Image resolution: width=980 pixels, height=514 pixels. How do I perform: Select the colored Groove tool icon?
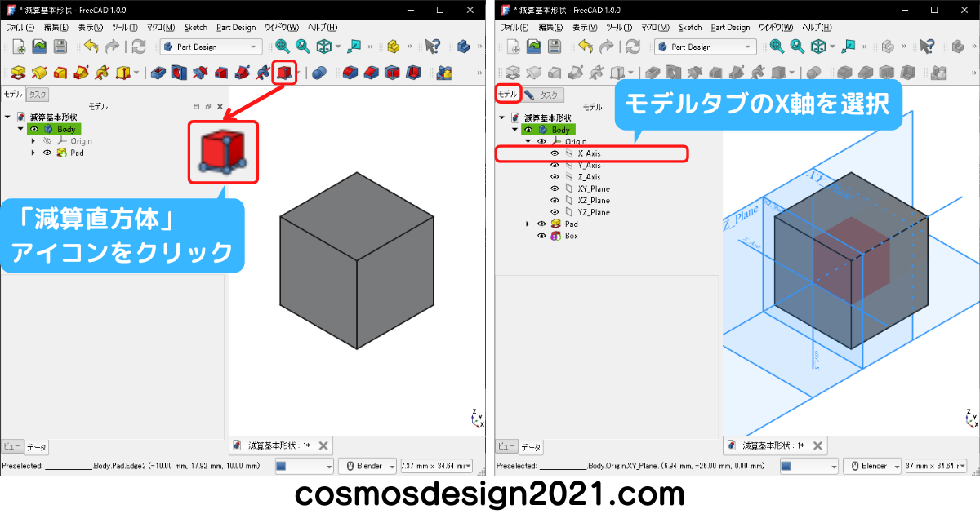201,73
